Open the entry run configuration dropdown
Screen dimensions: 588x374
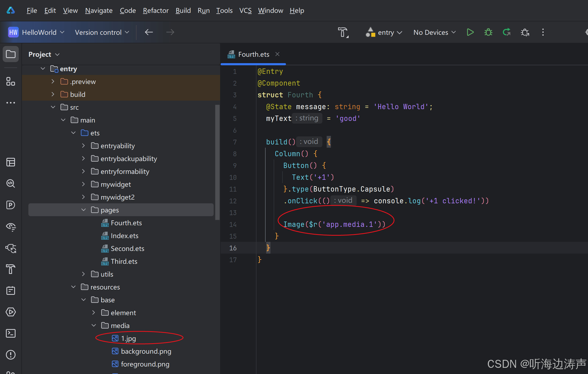pyautogui.click(x=384, y=32)
